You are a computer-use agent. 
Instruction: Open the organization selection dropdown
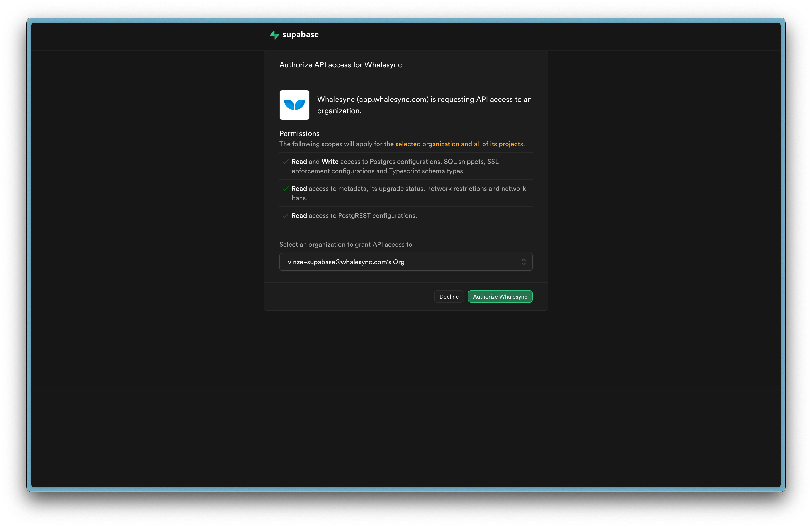pos(406,262)
